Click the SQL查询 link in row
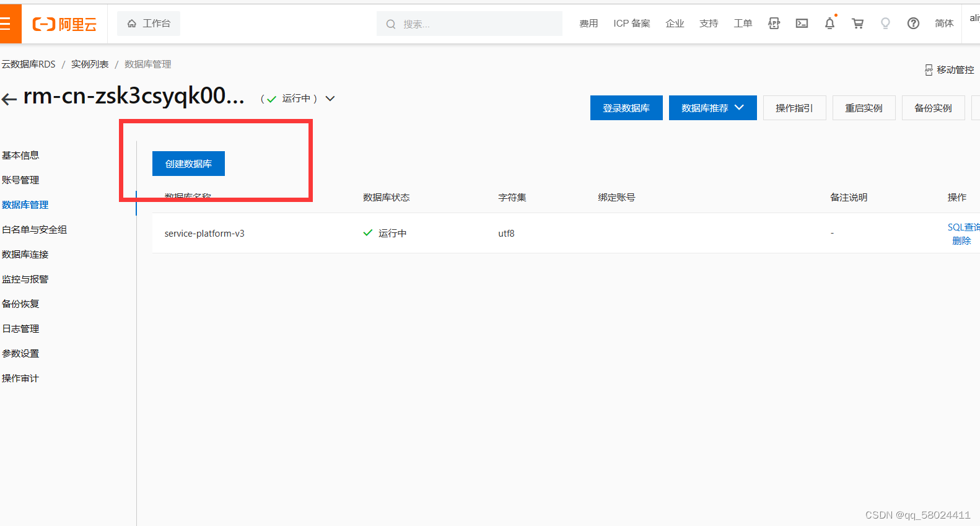Image resolution: width=980 pixels, height=526 pixels. 963,227
